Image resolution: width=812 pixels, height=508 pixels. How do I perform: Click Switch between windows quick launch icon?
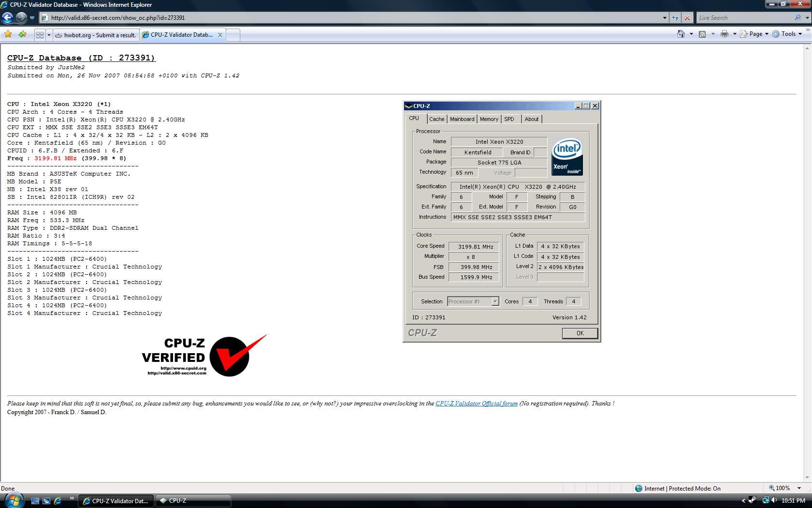[46, 501]
